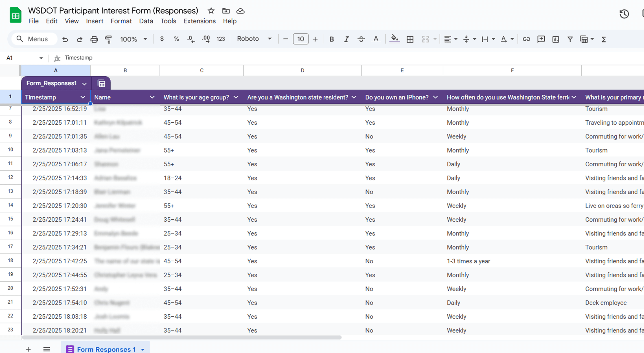Open the Tools menu
Screen dimensions: 644x353
(168, 21)
